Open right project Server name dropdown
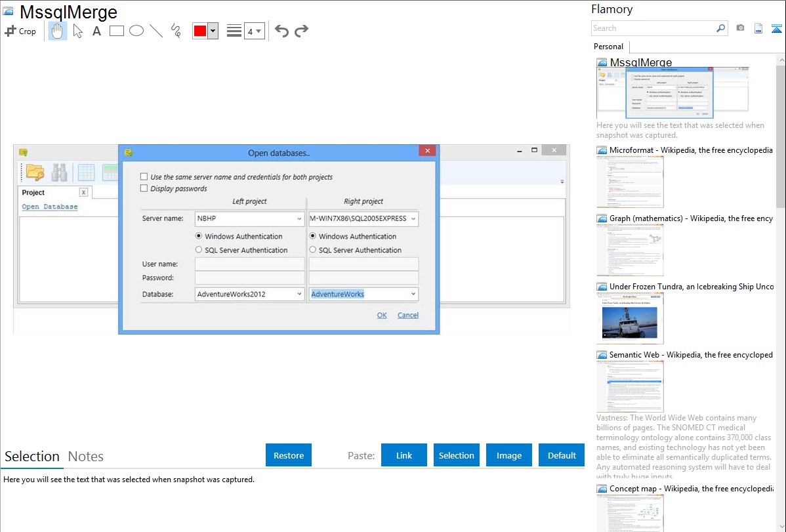786x532 pixels. (413, 218)
